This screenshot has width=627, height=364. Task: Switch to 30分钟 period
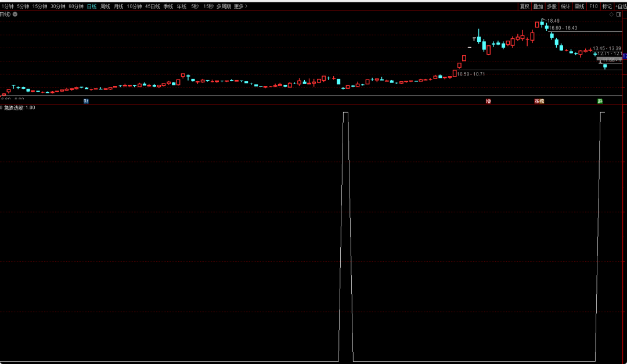[58, 6]
